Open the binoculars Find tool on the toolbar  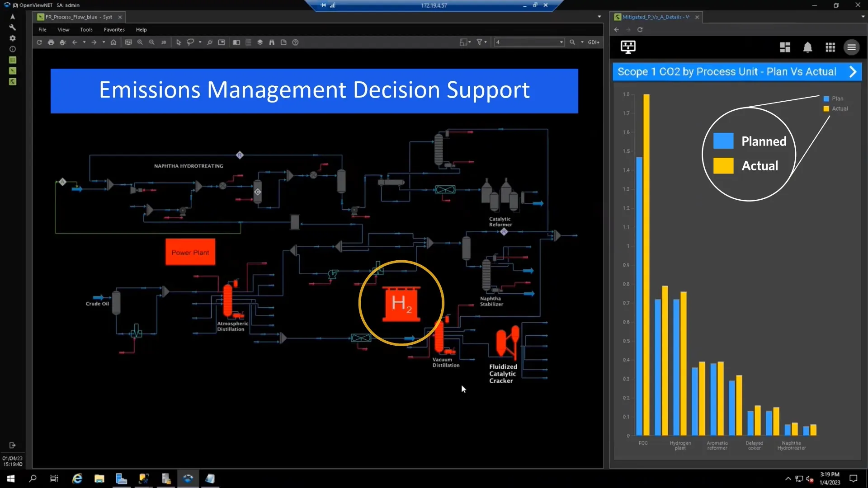tap(272, 42)
